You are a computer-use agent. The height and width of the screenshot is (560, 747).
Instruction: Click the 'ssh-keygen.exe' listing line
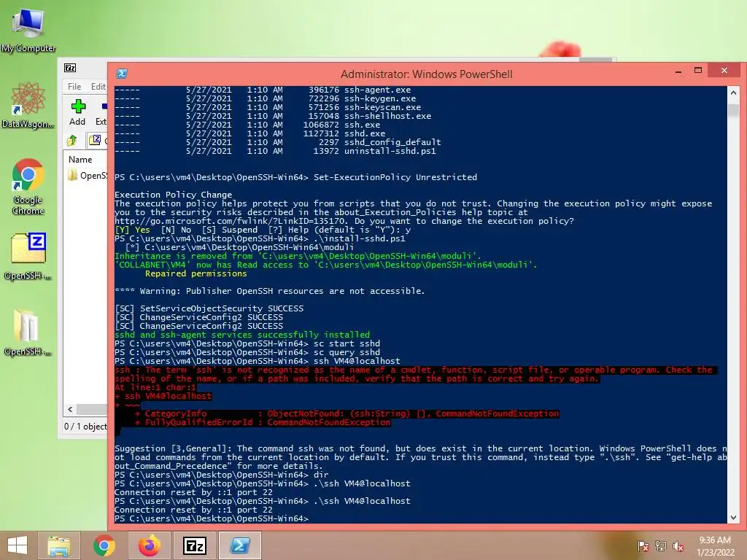pyautogui.click(x=265, y=98)
